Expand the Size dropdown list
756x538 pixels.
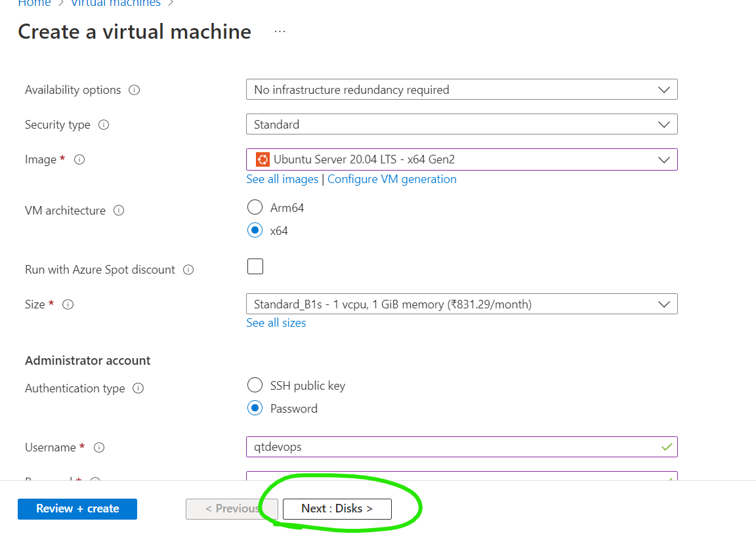click(461, 304)
